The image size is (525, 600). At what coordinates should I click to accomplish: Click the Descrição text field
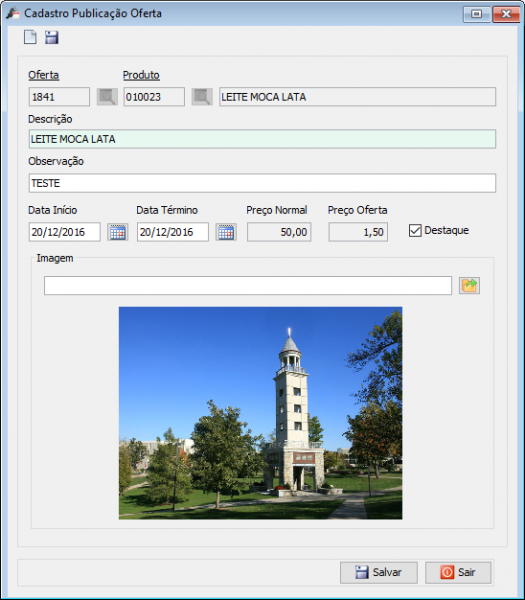coord(262,139)
